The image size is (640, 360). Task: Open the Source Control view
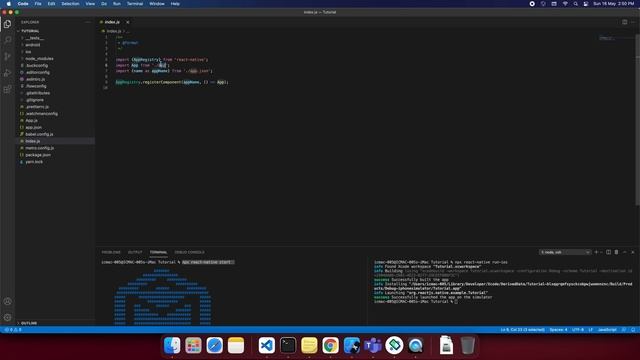[7, 56]
